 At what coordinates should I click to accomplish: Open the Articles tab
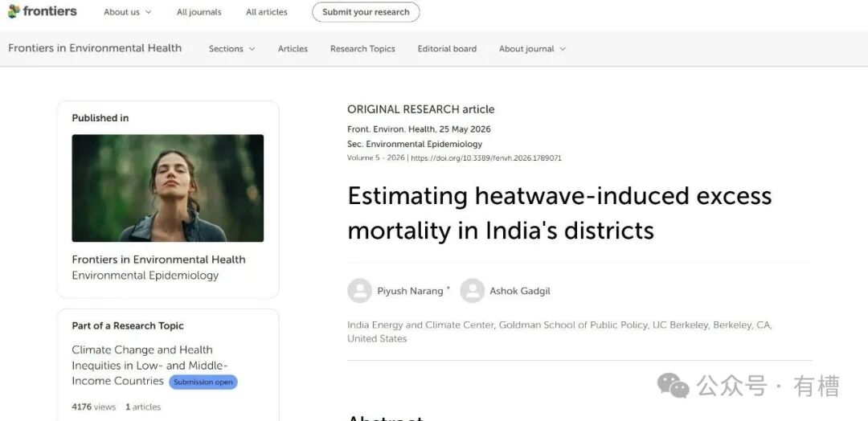click(293, 49)
